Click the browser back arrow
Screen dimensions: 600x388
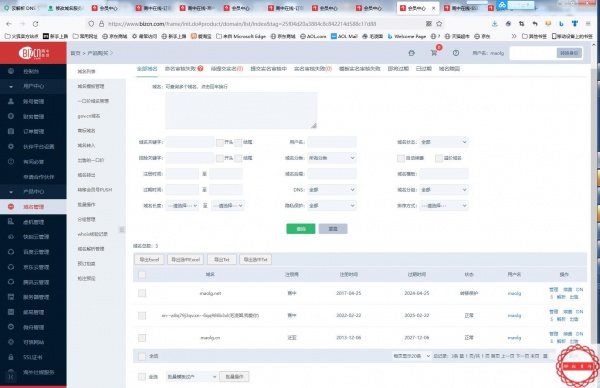click(9, 24)
